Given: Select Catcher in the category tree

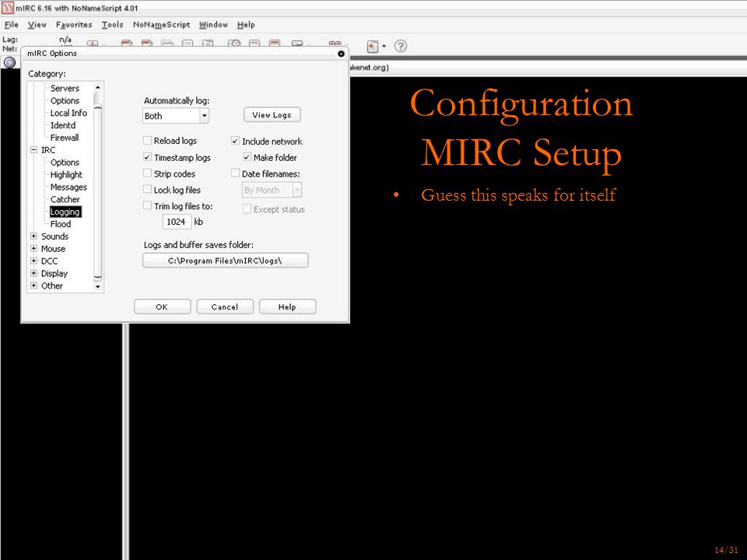Looking at the screenshot, I should [x=65, y=200].
